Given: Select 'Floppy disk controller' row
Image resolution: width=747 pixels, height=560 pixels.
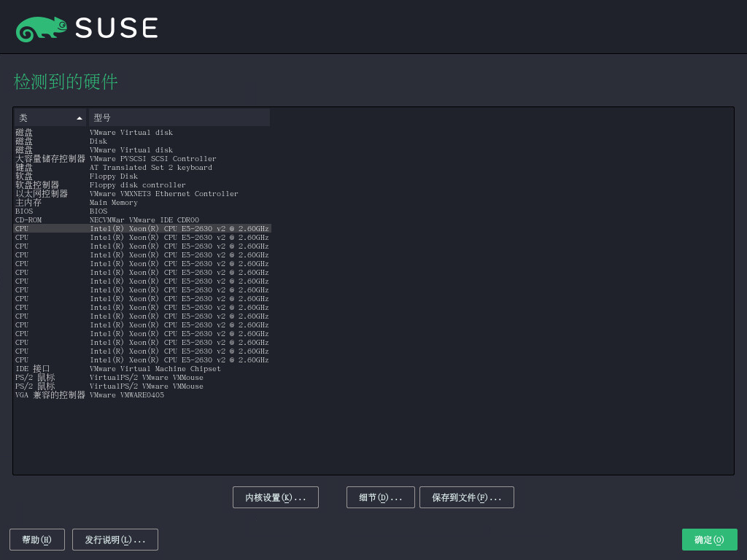Looking at the screenshot, I should coord(142,185).
